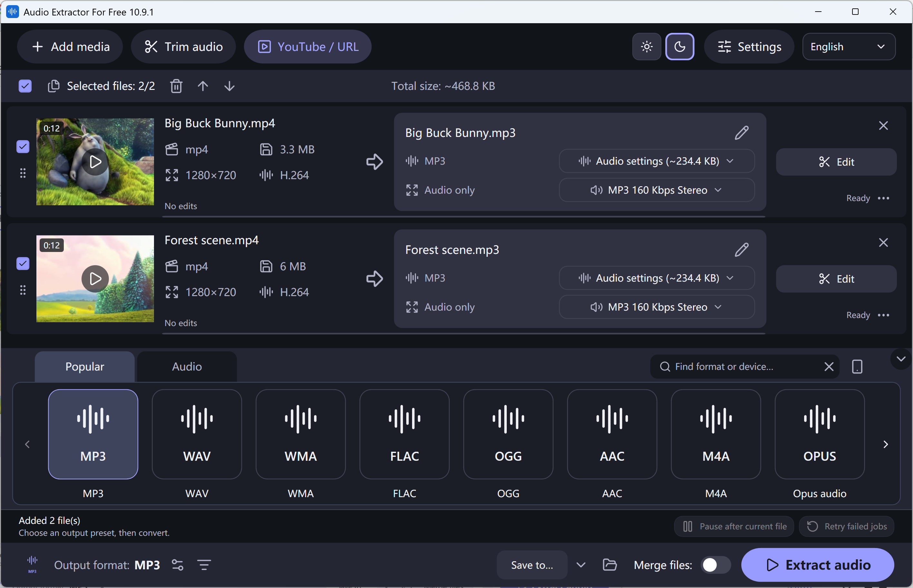Click the device presets phone icon
The image size is (913, 588).
click(857, 367)
